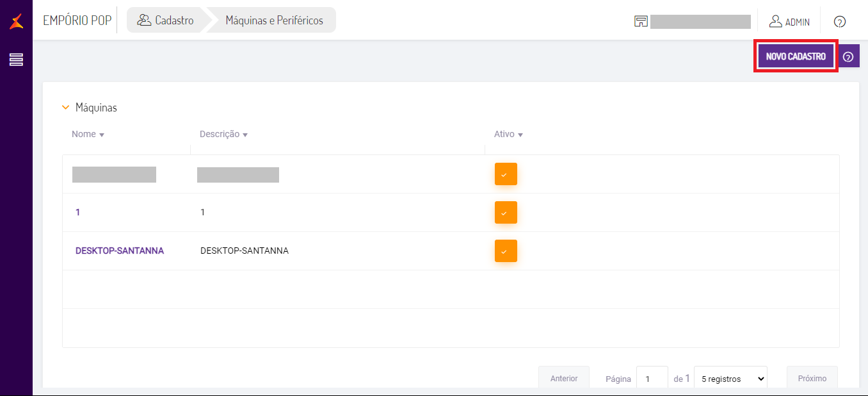Toggle the Ativo checkbox for machine 1
The height and width of the screenshot is (396, 868).
[x=505, y=213]
